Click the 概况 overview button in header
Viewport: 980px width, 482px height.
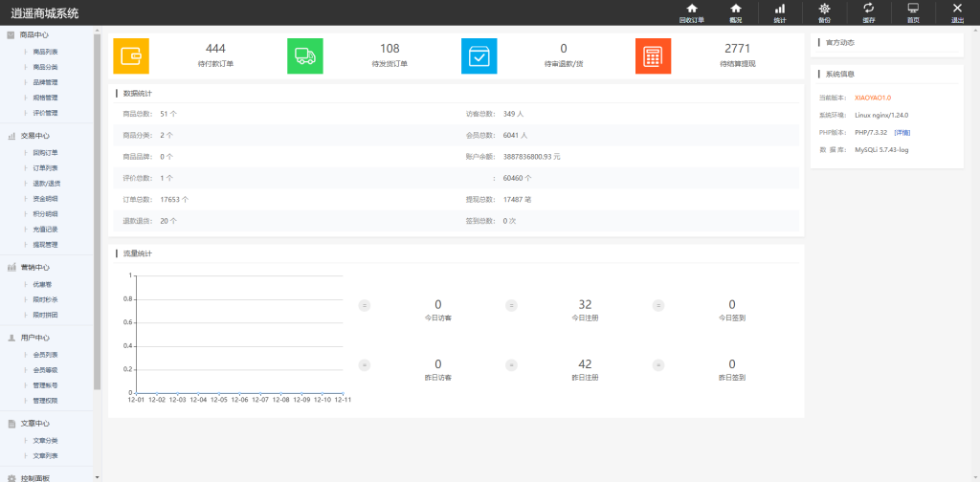coord(735,11)
